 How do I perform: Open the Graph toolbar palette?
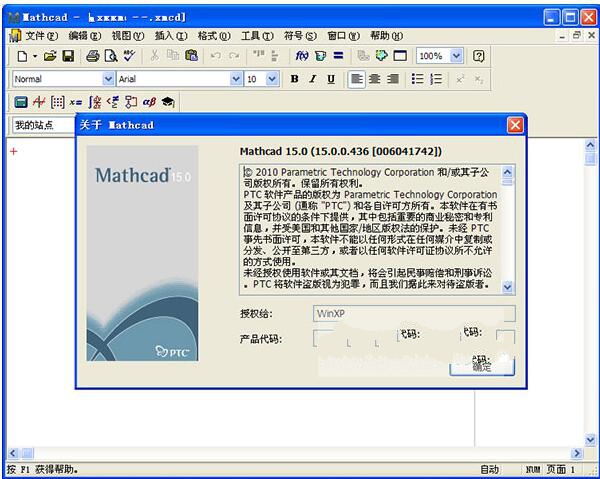pyautogui.click(x=39, y=102)
